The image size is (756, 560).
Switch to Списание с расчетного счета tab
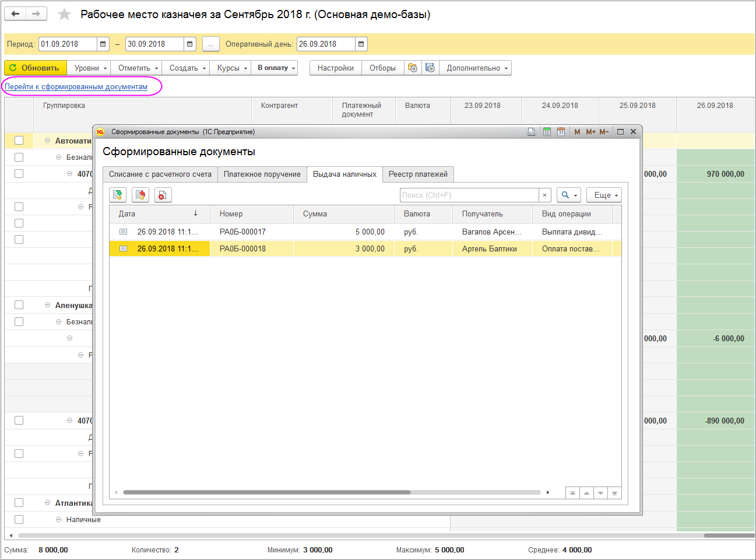[x=160, y=174]
